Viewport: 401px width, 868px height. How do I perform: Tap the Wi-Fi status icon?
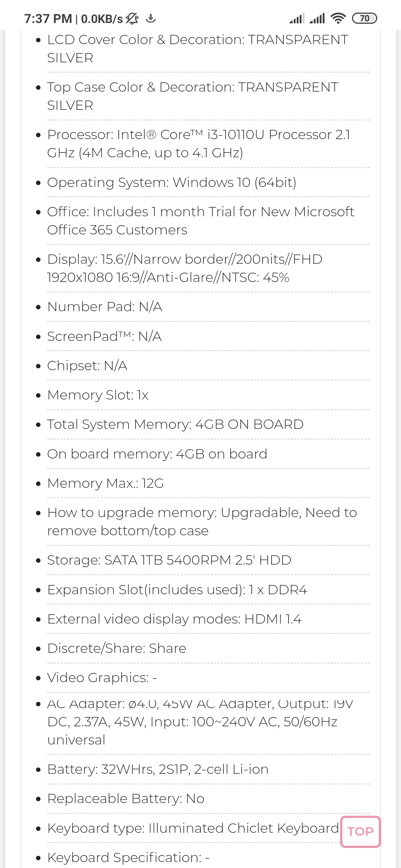[x=338, y=18]
